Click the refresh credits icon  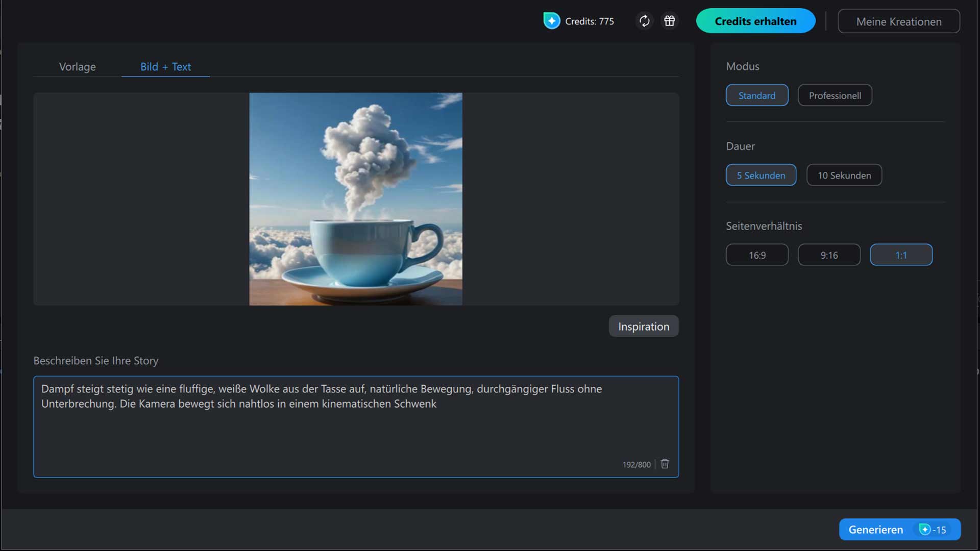click(645, 21)
